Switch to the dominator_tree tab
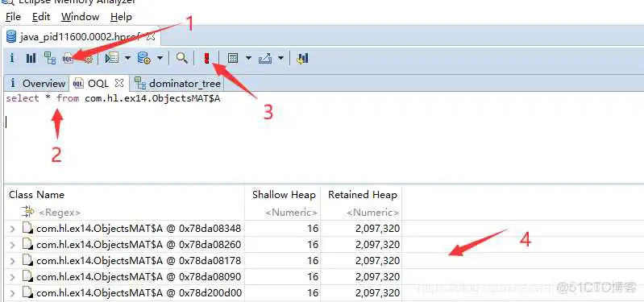Screen dimensions: 644x302 pos(178,83)
